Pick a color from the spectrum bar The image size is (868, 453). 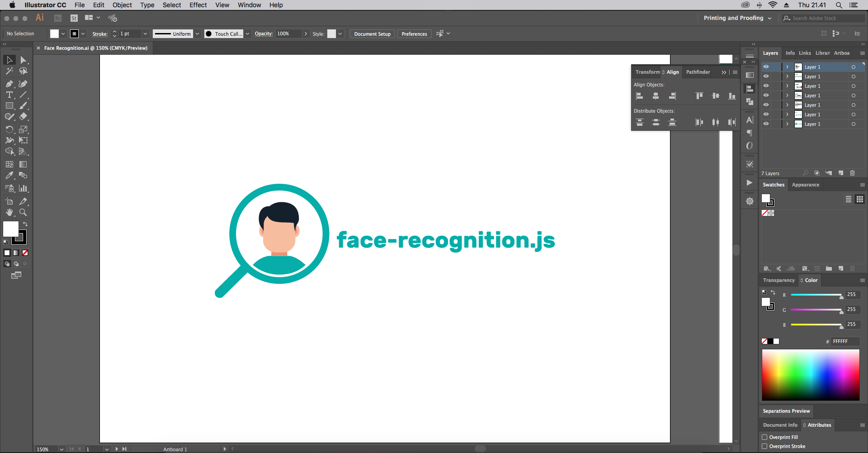(x=811, y=375)
